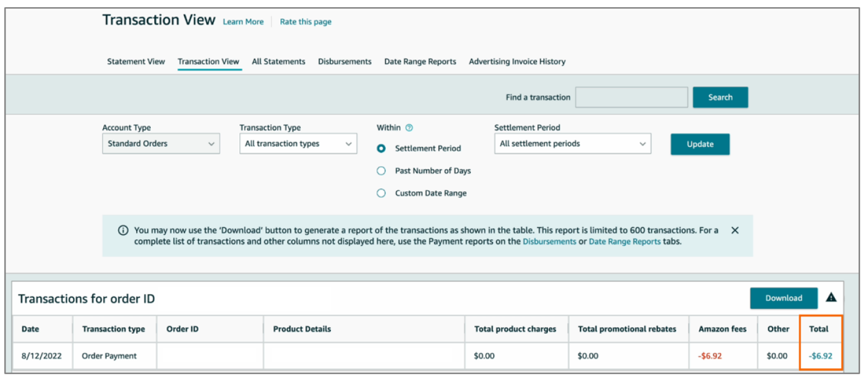The image size is (868, 382).
Task: Click the Download button
Action: coord(784,298)
